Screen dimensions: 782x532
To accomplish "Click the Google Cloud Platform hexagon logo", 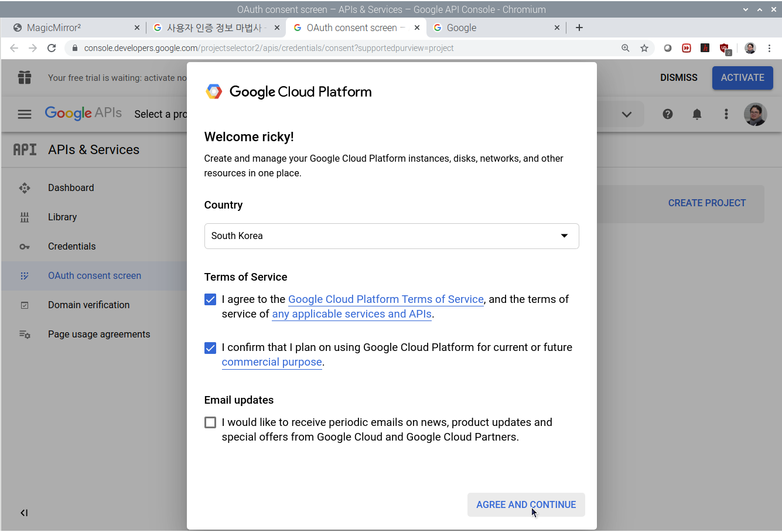I will pyautogui.click(x=214, y=91).
